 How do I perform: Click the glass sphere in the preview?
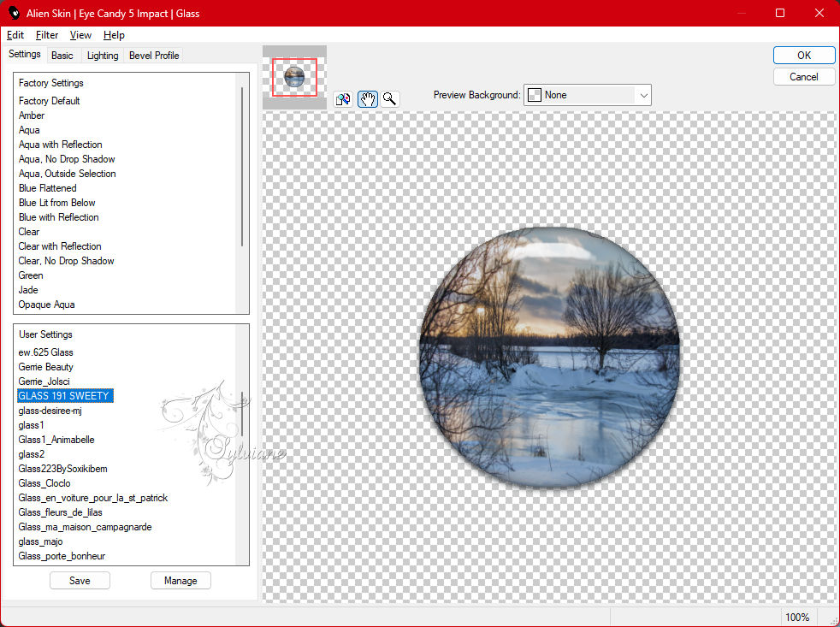(x=549, y=358)
